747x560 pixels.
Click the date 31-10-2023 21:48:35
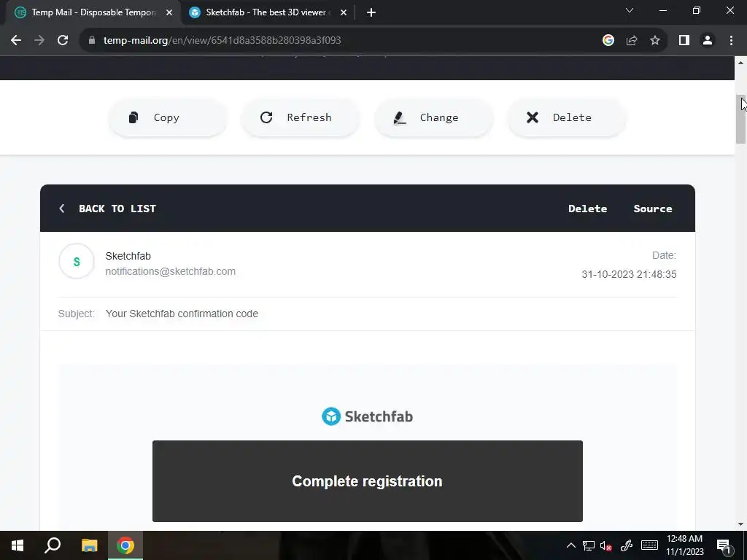click(x=629, y=274)
